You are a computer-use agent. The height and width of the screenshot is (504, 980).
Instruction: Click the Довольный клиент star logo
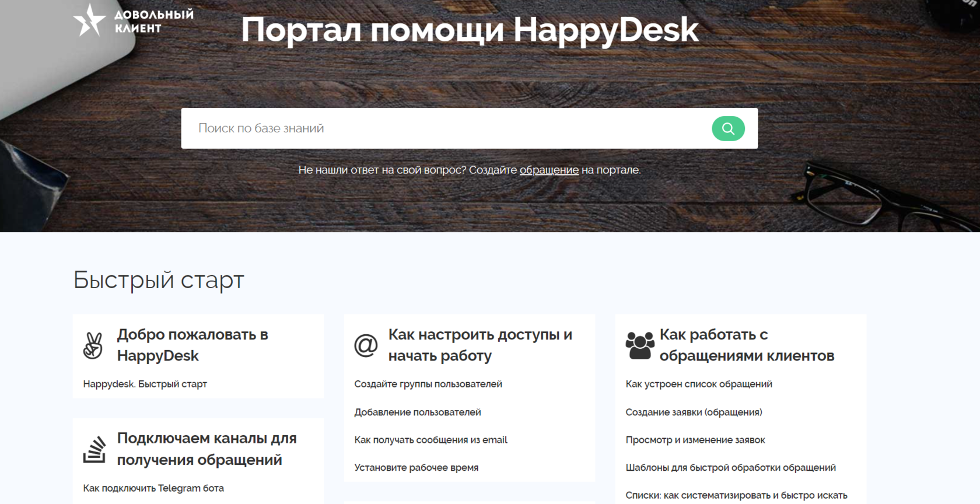[x=134, y=20]
